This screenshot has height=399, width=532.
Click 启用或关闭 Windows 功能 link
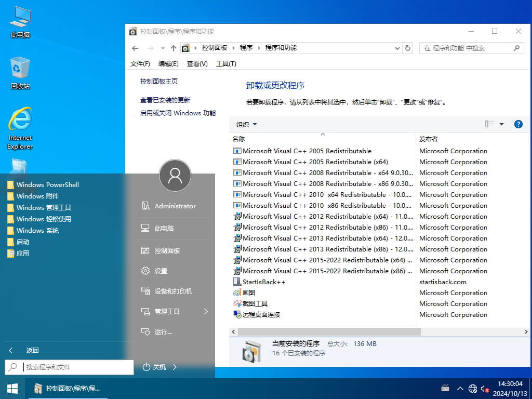coord(178,113)
